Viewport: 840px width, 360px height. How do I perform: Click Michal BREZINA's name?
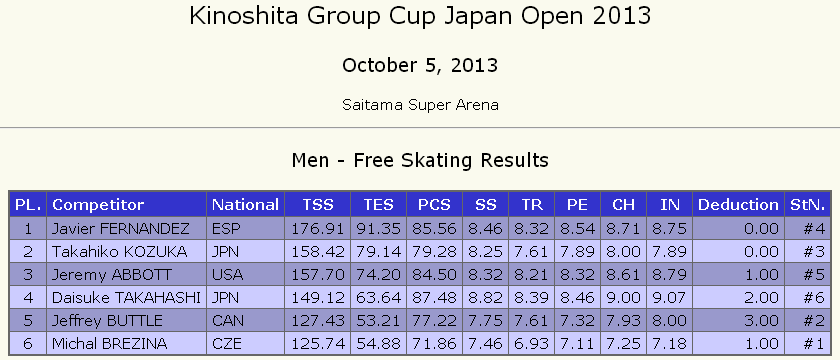109,344
